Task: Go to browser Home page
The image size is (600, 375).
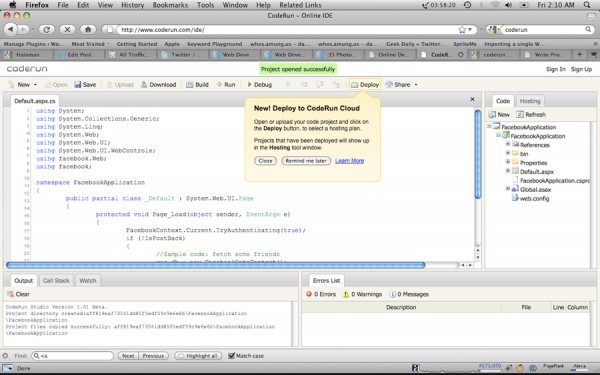Action: (x=88, y=29)
